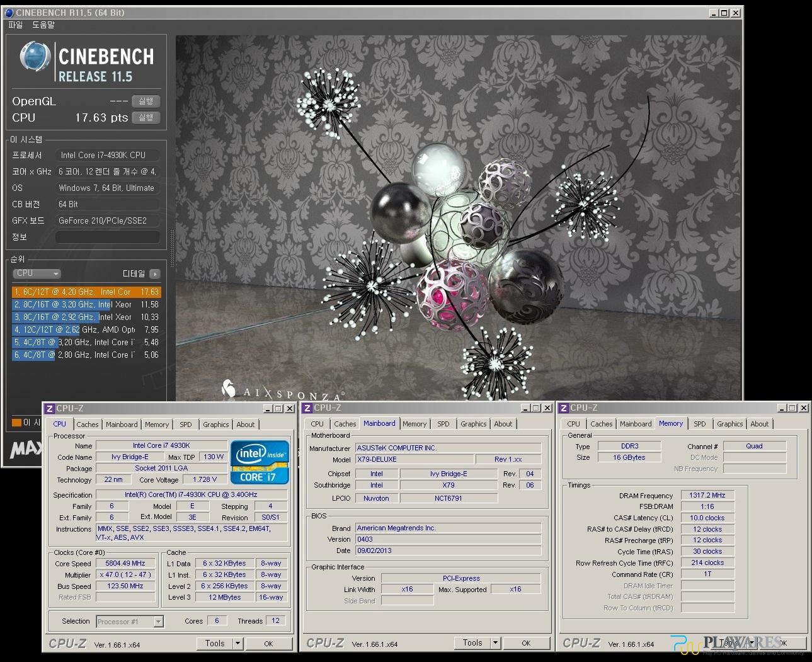Expand Tools dropdown arrow in Mainboard CPU-Z window
The width and height of the screenshot is (812, 662).
point(495,643)
